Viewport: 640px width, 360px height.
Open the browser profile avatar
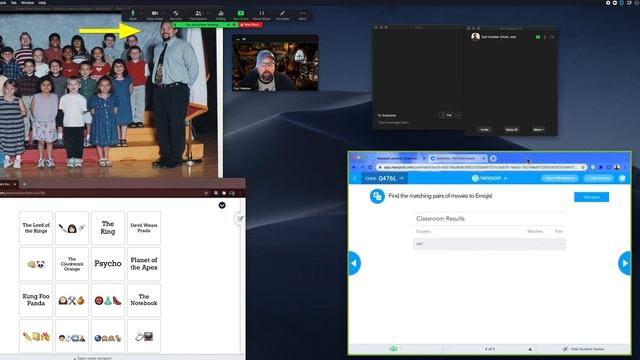pos(617,167)
